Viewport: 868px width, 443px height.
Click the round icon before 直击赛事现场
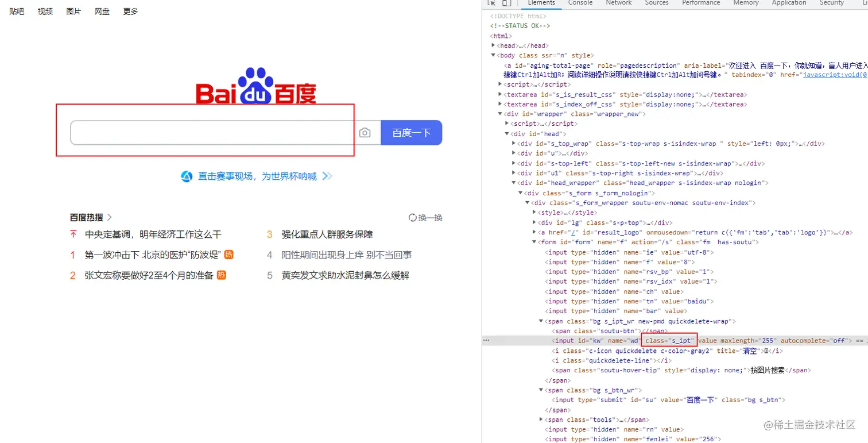[x=187, y=176]
